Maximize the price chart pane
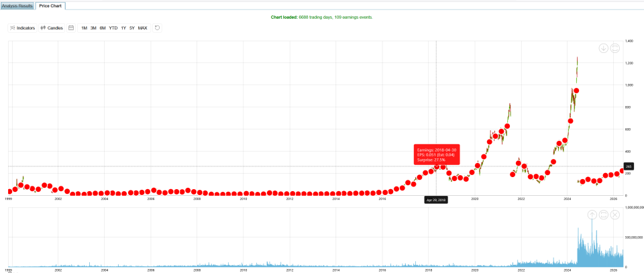The image size is (644, 273). tap(614, 48)
